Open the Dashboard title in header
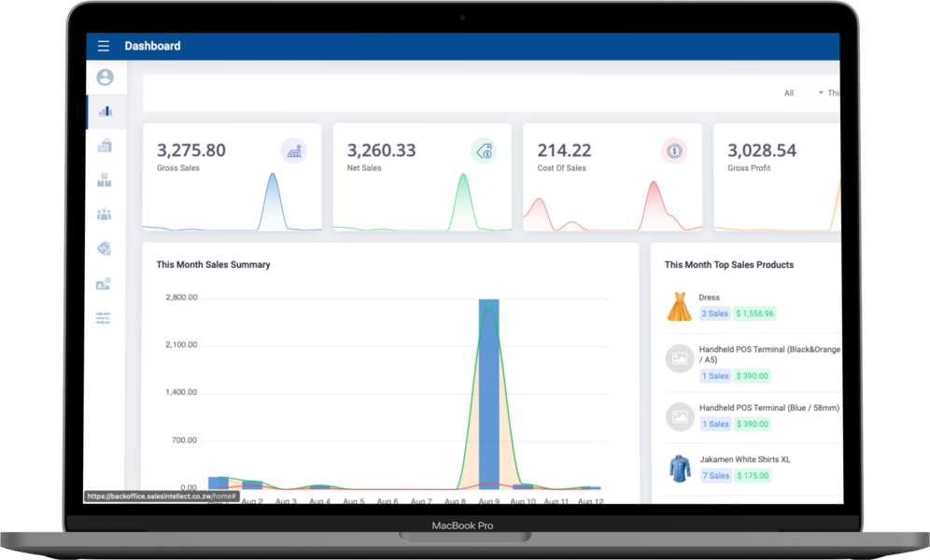 click(152, 47)
